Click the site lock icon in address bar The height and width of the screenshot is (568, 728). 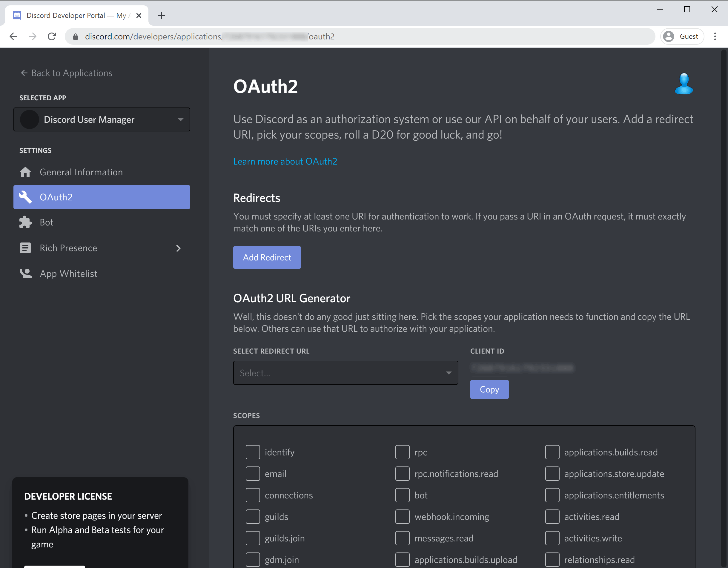(x=76, y=37)
